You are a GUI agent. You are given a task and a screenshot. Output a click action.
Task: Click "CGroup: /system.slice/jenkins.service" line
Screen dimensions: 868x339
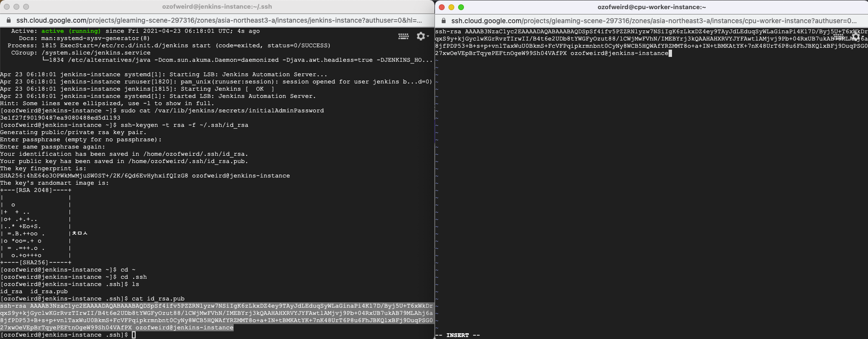pyautogui.click(x=81, y=53)
